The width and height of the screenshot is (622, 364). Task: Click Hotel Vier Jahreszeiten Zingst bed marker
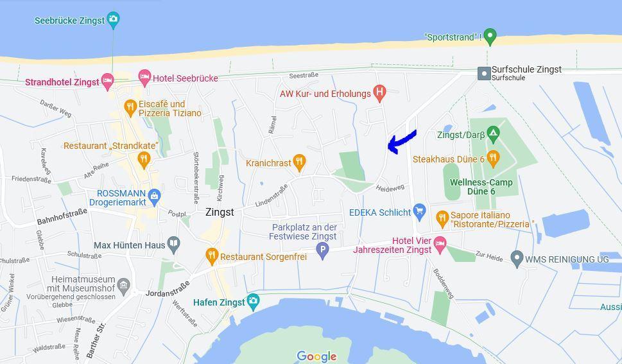[x=440, y=245]
